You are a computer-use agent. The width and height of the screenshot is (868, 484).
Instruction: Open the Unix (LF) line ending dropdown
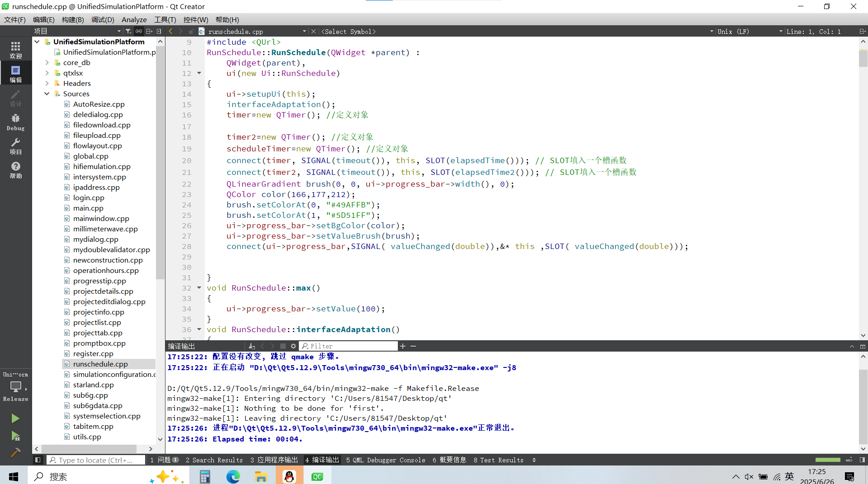click(750, 31)
